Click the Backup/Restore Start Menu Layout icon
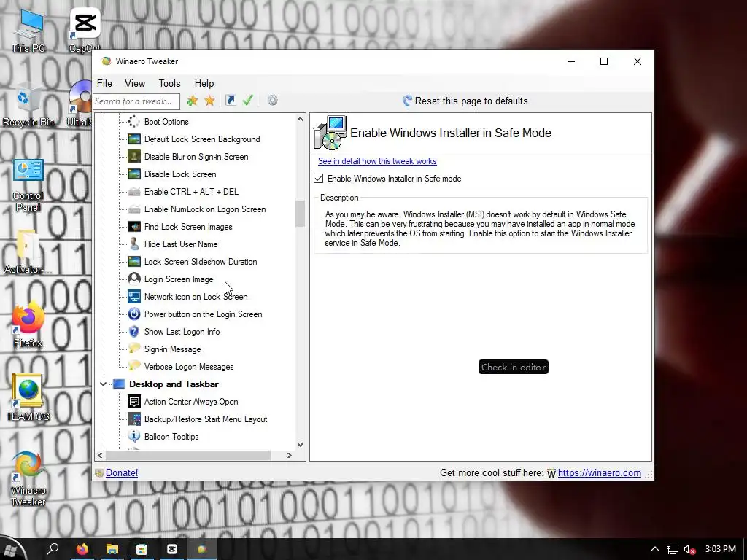The height and width of the screenshot is (560, 747). tap(134, 419)
